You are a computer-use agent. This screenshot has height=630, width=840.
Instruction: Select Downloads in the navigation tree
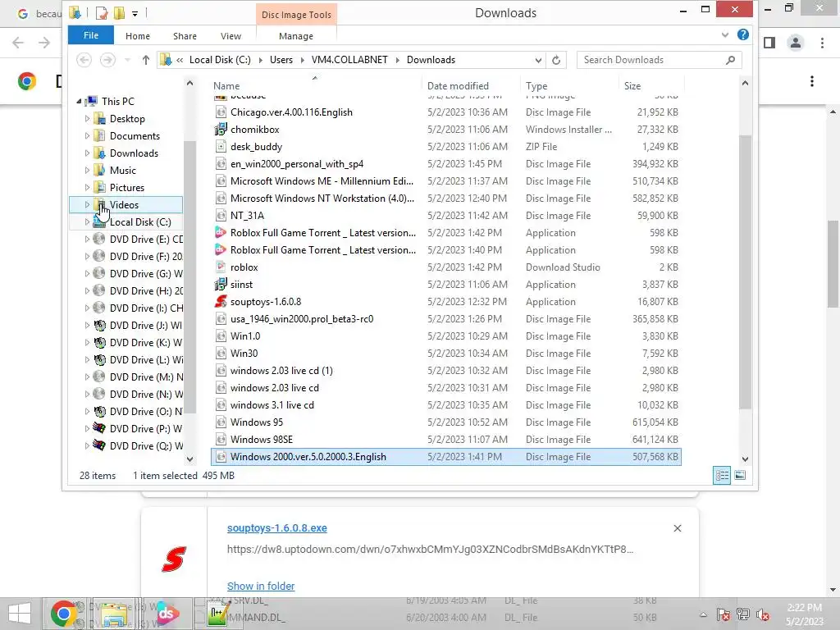tap(134, 153)
